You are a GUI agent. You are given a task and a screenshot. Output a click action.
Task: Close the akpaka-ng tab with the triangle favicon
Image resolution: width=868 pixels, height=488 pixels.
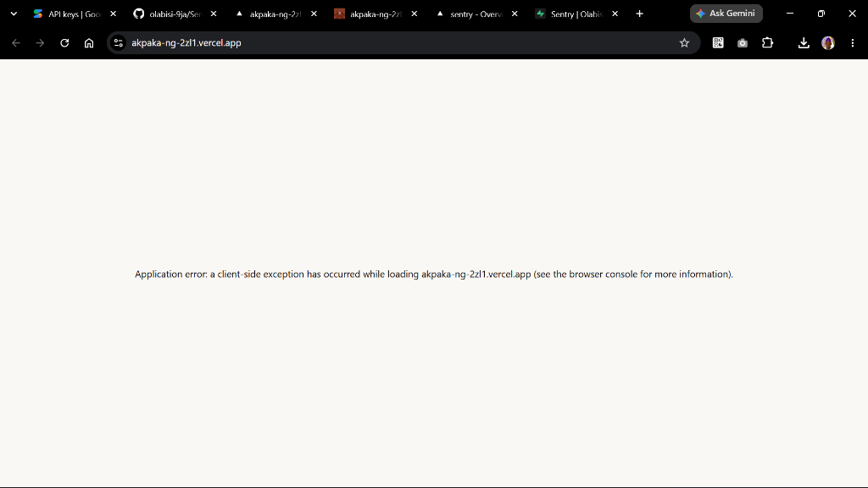pos(314,14)
